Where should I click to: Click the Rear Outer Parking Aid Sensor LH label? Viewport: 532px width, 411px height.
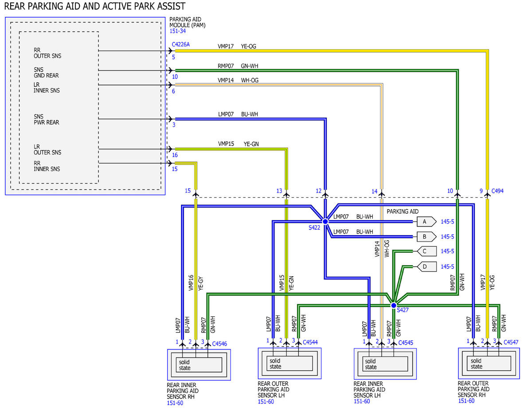pos(274,389)
